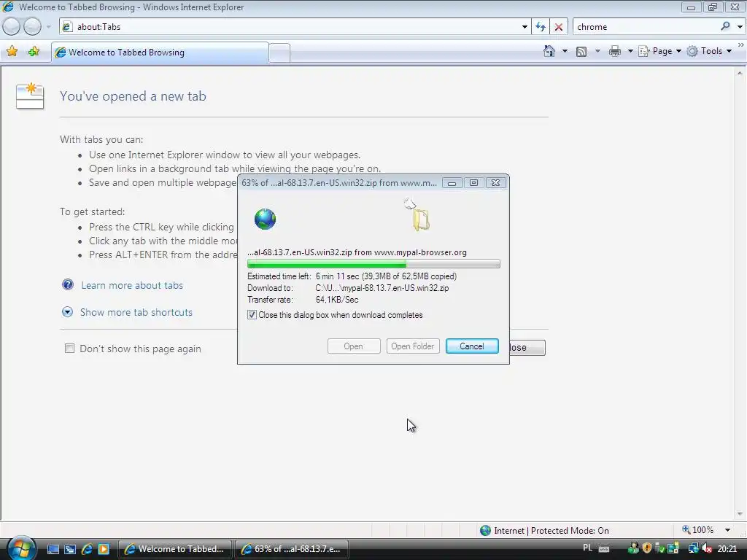Click the search magnifier icon
The height and width of the screenshot is (560, 747).
point(725,26)
